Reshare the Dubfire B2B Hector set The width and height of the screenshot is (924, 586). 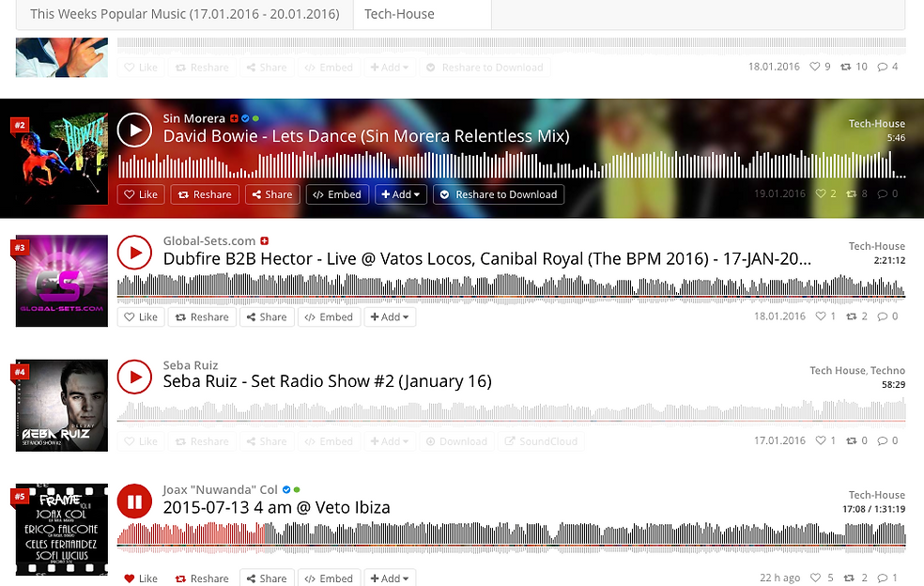click(x=202, y=317)
